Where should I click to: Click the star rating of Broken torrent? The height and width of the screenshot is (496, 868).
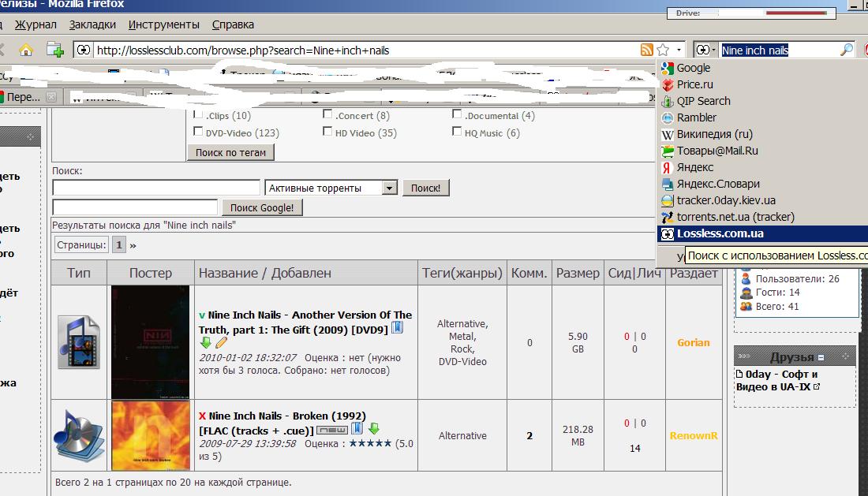click(x=370, y=443)
